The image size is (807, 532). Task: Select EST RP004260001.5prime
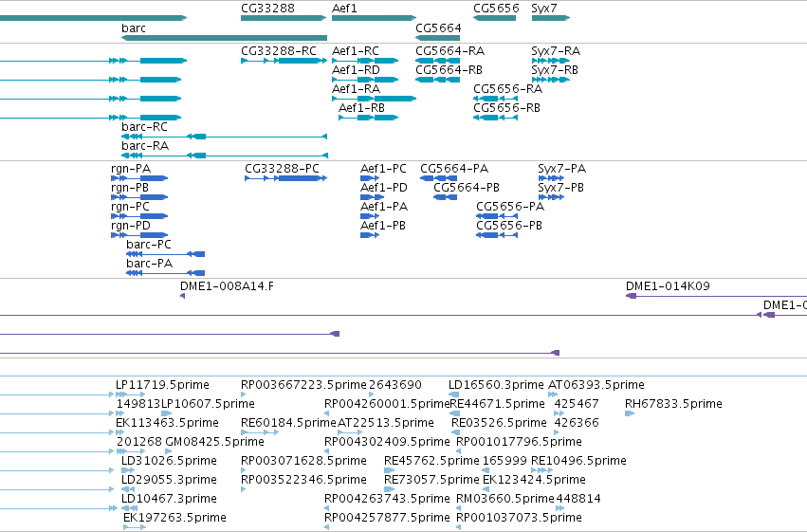point(327,413)
